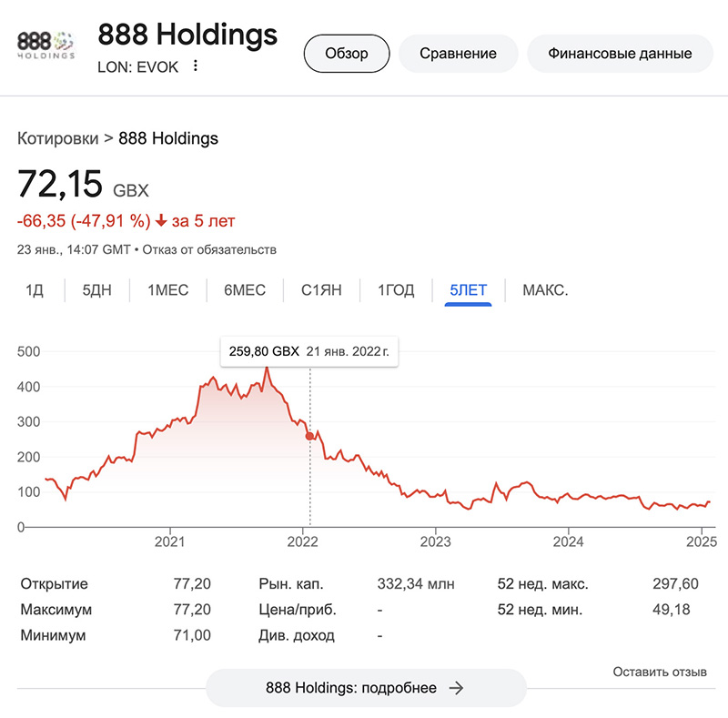This screenshot has height=718, width=728.
Task: Click the Оставить отзыв feedback link
Action: pyautogui.click(x=659, y=672)
